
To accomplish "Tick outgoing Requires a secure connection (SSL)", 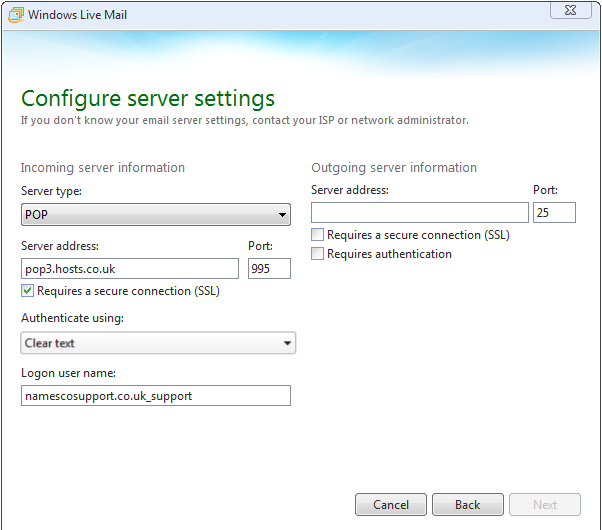I will 318,235.
